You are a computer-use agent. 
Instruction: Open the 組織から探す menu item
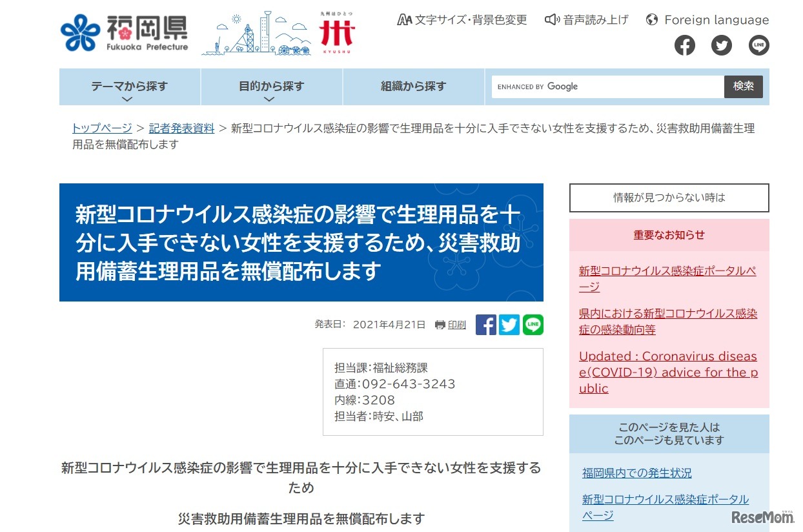(414, 87)
